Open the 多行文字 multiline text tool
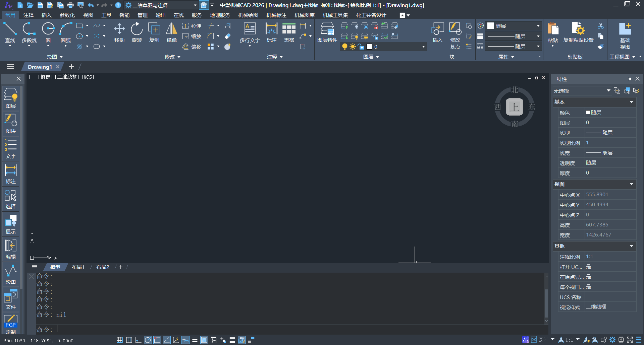644x345 pixels. tap(250, 33)
